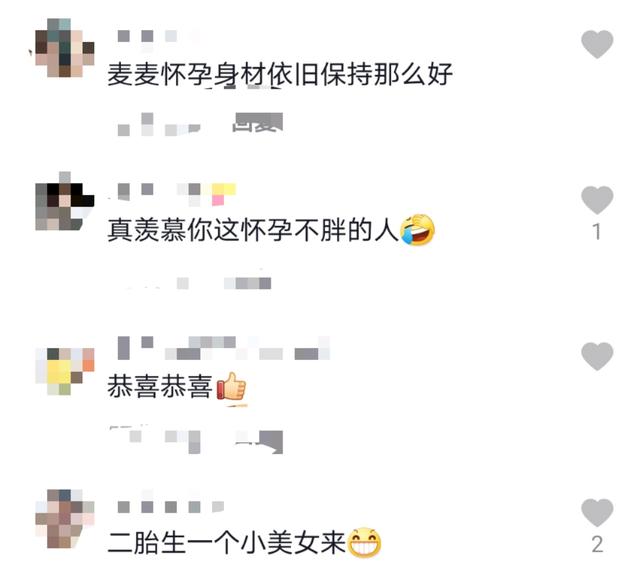
Task: Open username above 恭喜恭喜 comment
Action: [x=223, y=348]
